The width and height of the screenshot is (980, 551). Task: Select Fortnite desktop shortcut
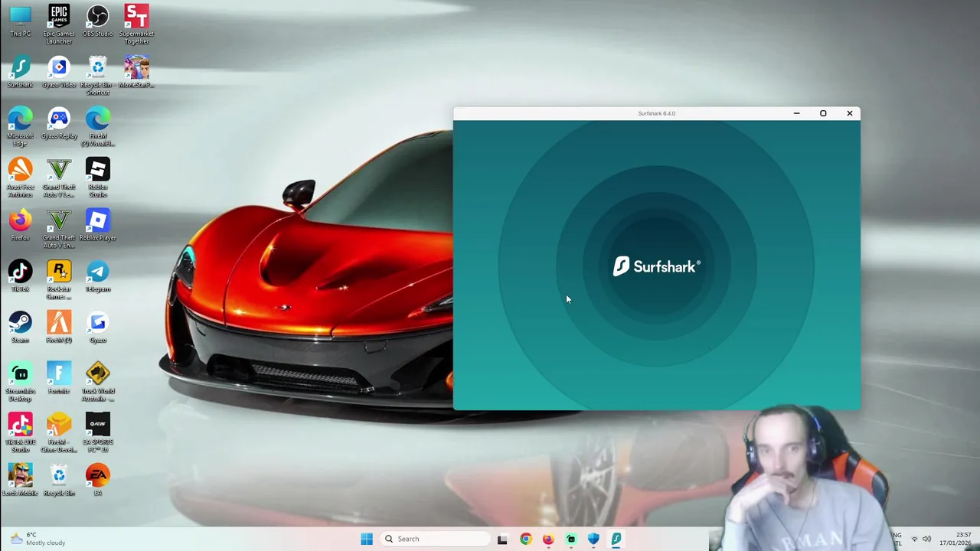click(x=59, y=379)
